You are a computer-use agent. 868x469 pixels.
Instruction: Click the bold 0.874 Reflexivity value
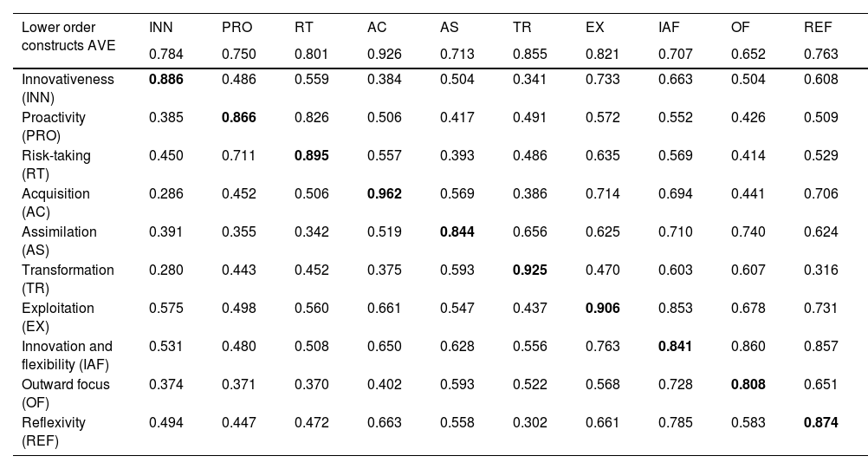821,422
